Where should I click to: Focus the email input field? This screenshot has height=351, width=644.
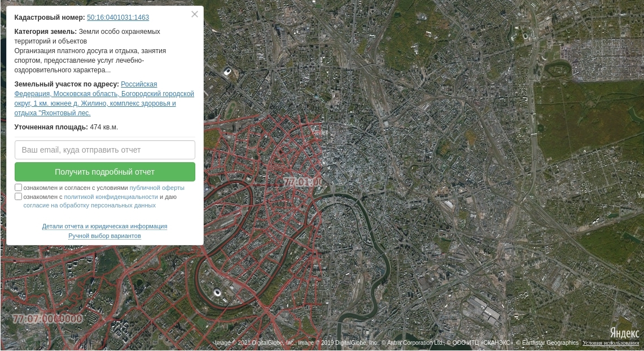point(105,150)
